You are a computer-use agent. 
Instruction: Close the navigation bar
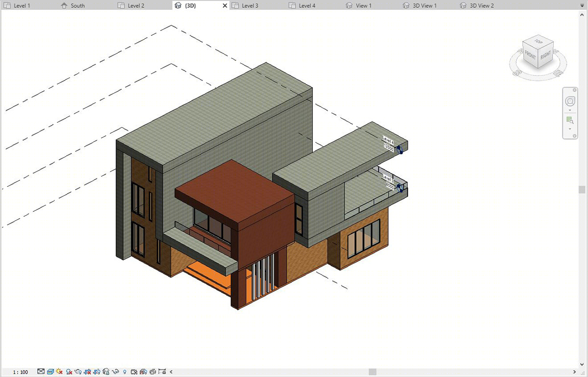[575, 90]
